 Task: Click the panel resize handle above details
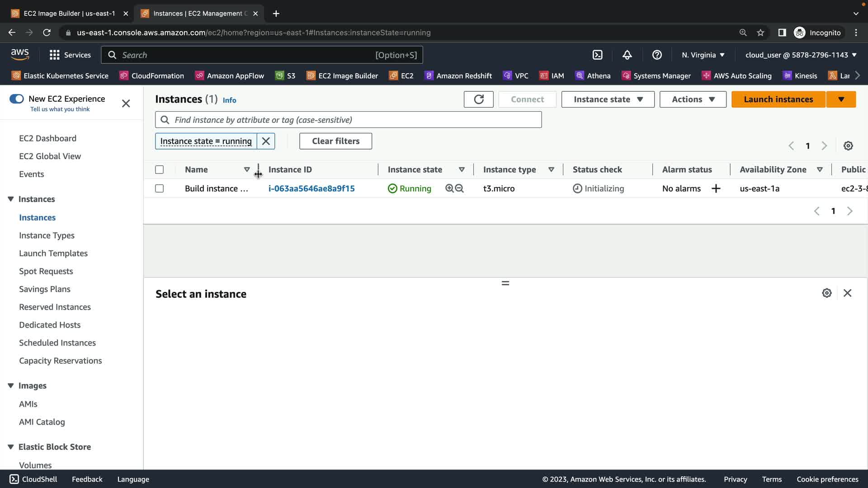pyautogui.click(x=505, y=283)
